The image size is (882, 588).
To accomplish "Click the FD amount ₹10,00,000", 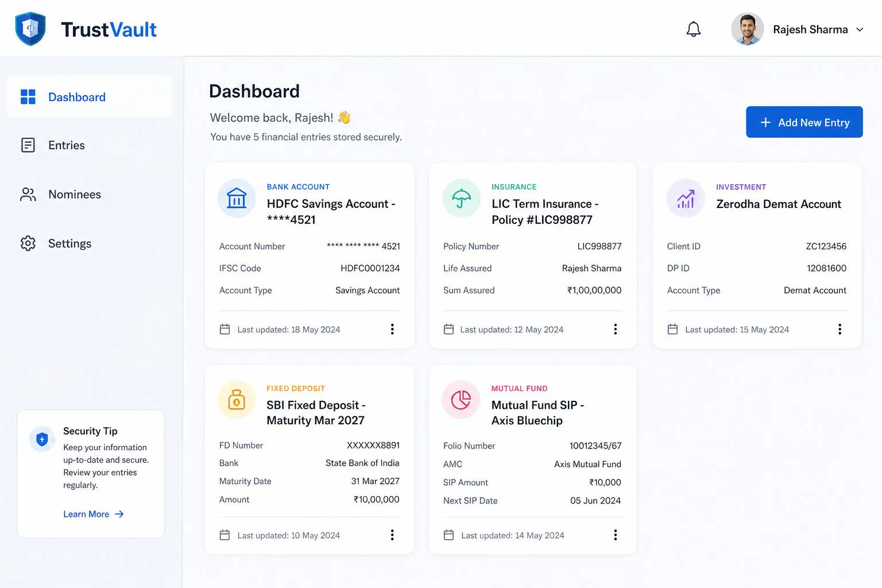I will coord(377,500).
